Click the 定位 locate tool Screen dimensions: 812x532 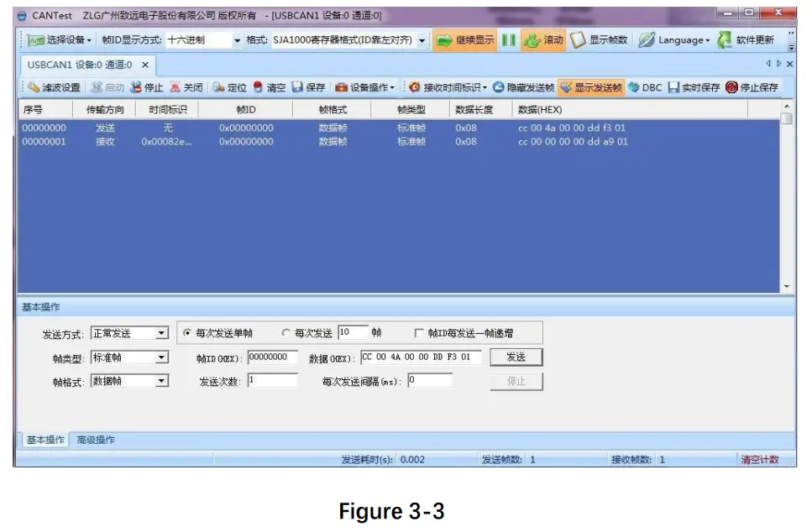229,87
